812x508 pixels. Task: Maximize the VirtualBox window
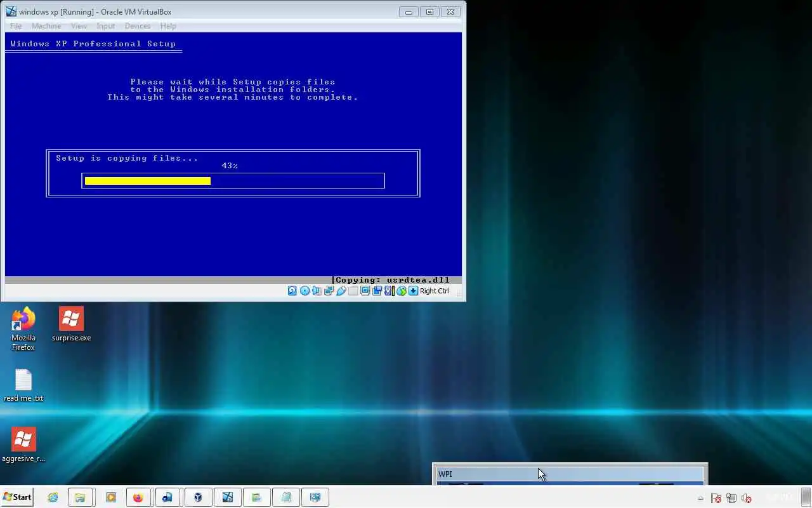(429, 11)
